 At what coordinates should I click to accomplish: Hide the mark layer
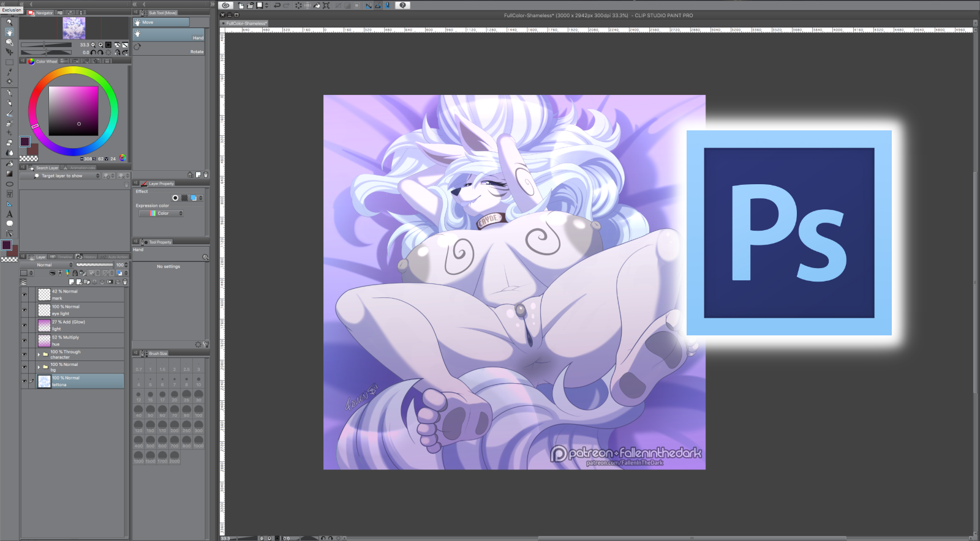(x=24, y=294)
